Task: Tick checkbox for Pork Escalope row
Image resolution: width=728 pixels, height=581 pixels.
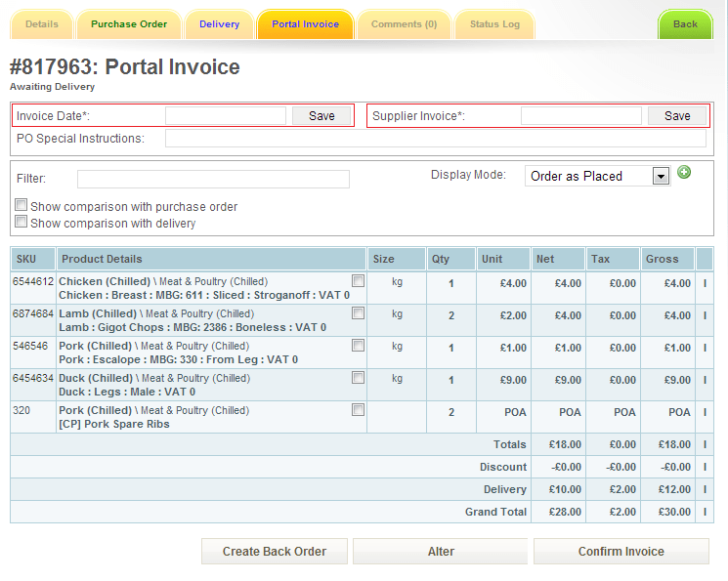Action: point(358,346)
